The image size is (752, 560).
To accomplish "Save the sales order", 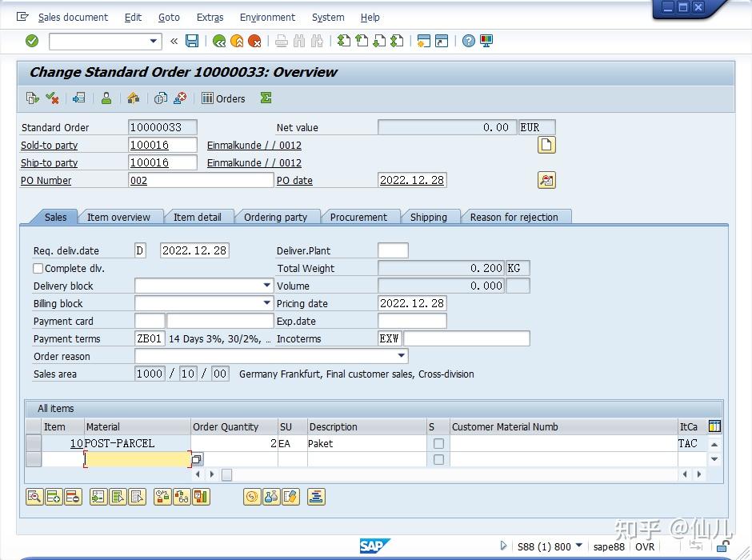I will point(192,41).
